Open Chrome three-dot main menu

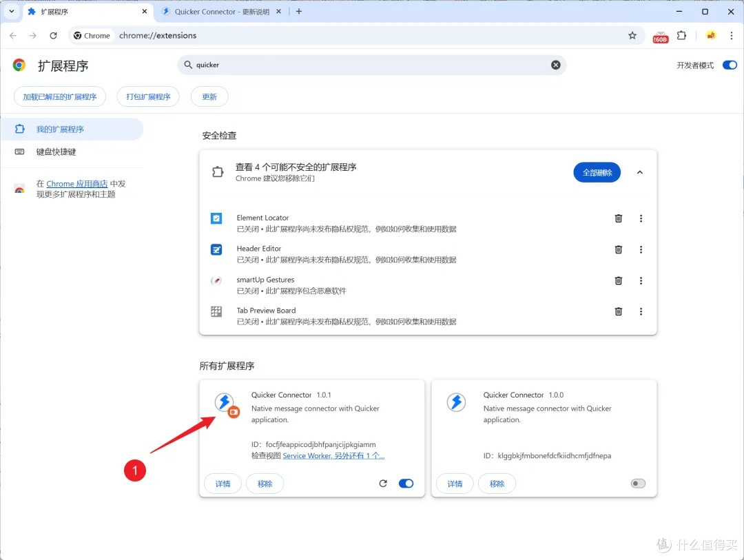click(731, 36)
